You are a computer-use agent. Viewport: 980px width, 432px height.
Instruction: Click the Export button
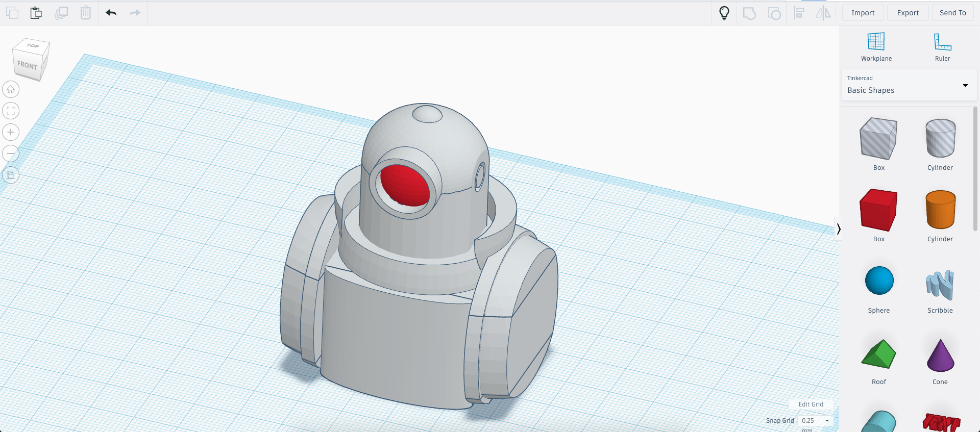click(x=908, y=13)
